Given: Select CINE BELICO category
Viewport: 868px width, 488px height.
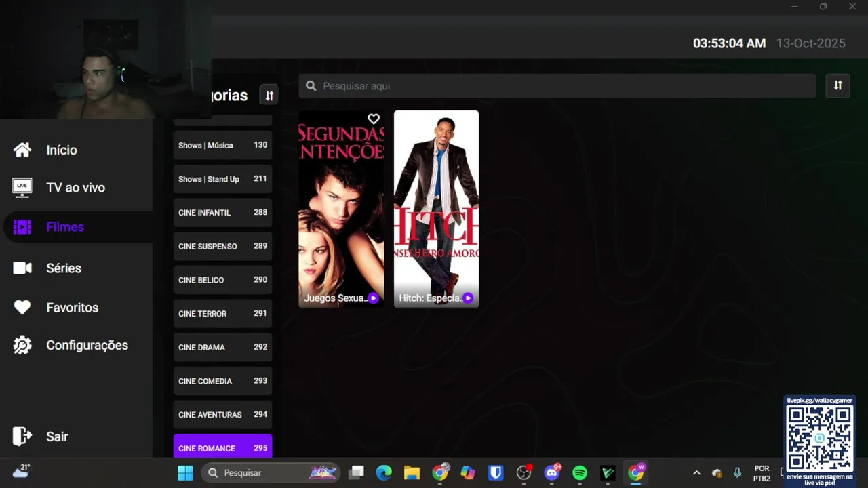Looking at the screenshot, I should [222, 280].
